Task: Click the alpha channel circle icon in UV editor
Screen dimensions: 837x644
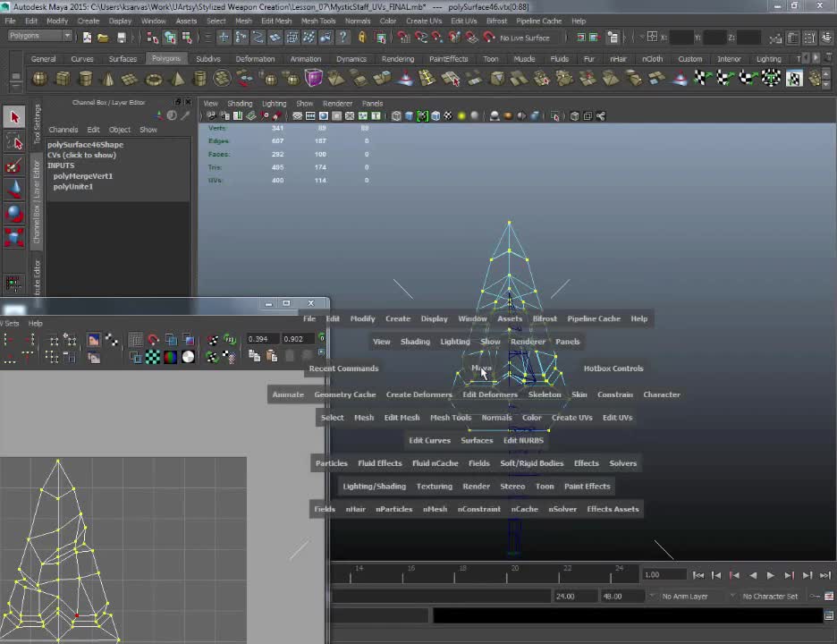Action: 188,357
